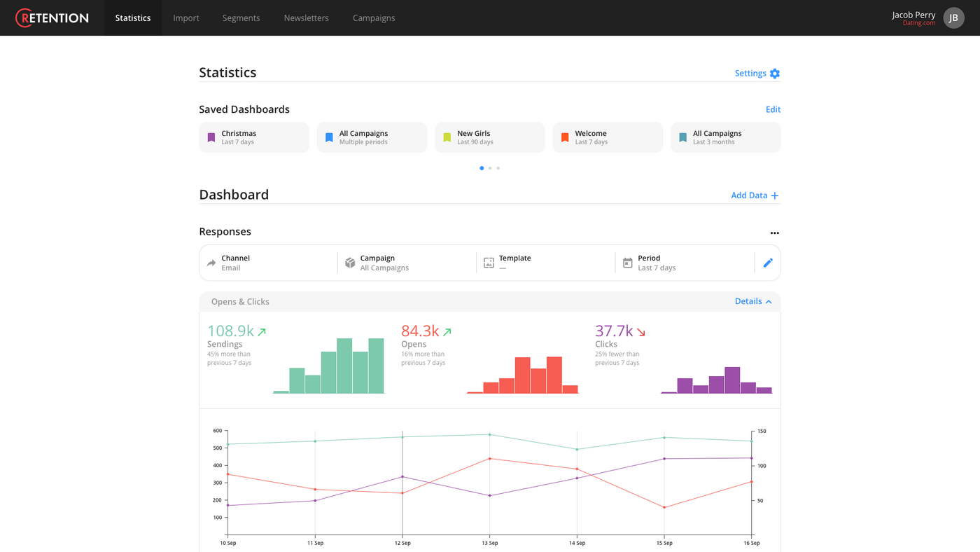
Task: Click the Dating.com label under user name
Action: click(x=919, y=23)
